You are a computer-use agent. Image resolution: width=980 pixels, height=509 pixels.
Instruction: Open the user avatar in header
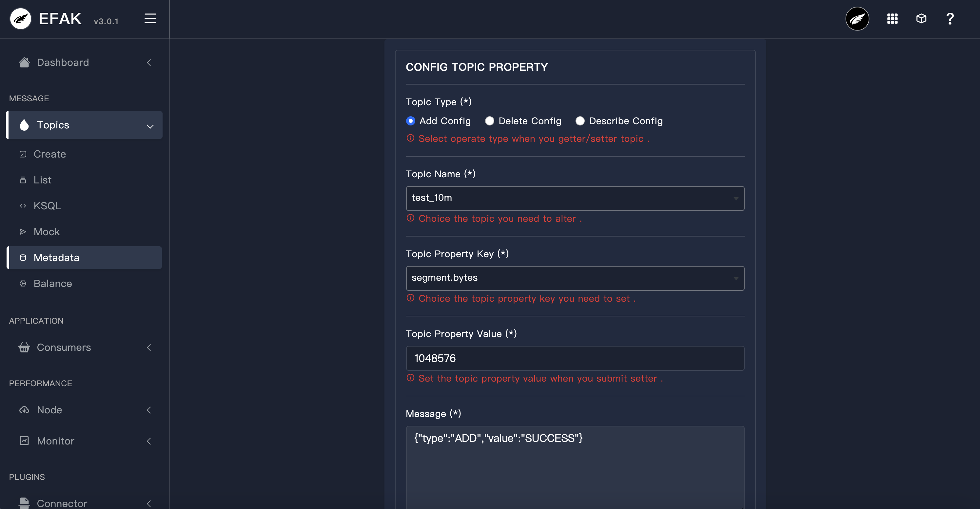point(857,19)
